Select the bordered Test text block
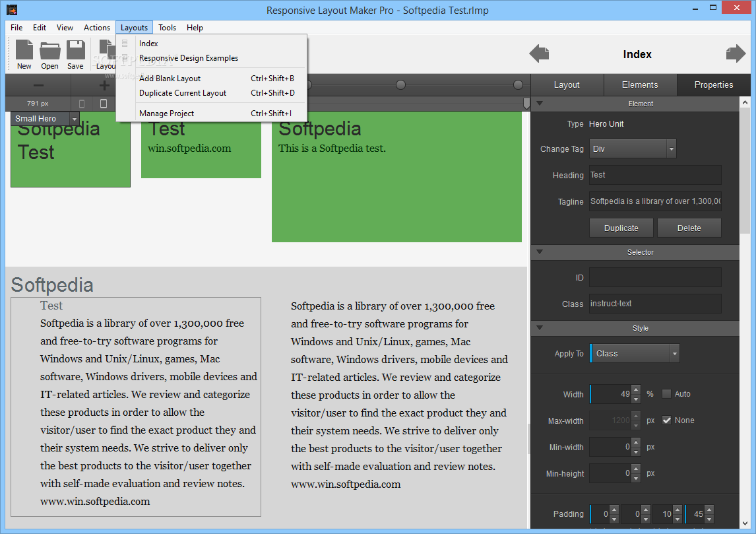756x534 pixels. tap(136, 407)
